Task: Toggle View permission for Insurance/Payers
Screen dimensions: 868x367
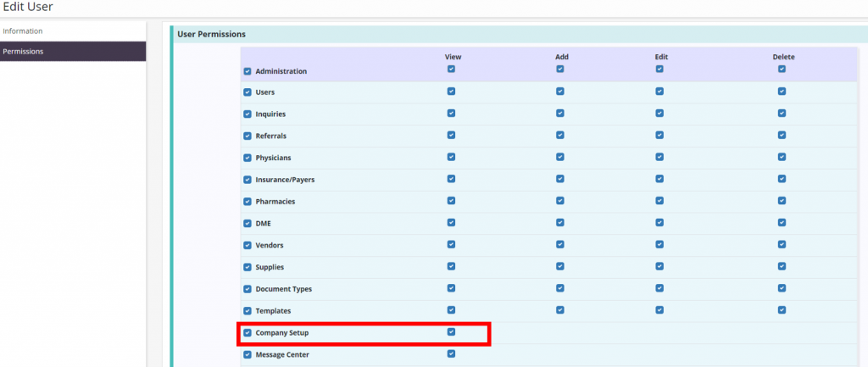Action: [451, 179]
